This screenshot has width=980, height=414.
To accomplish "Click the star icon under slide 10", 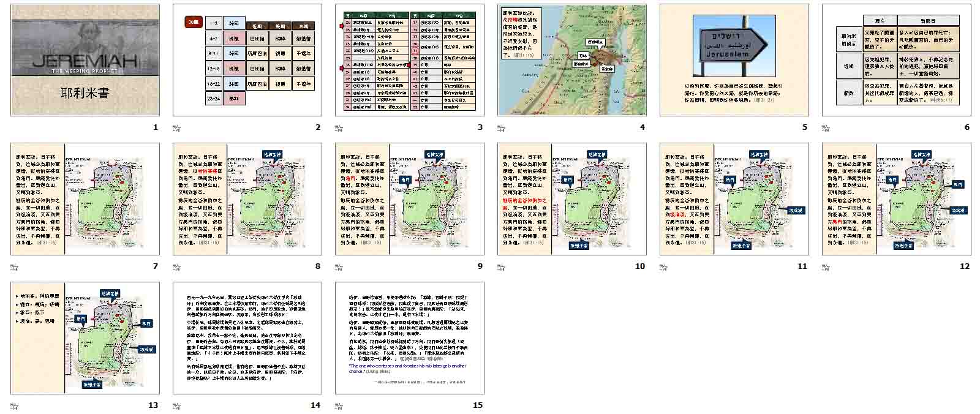I will [x=501, y=267].
